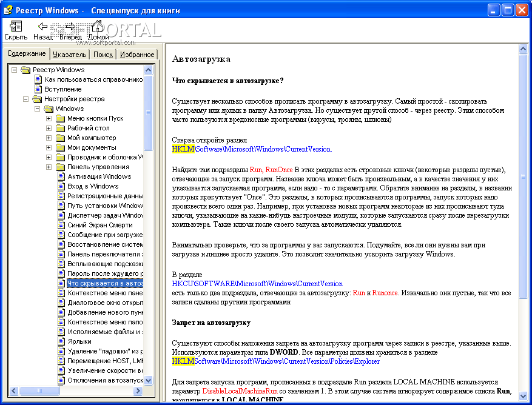Click the HKCU\SOFTWARE registry path text
Screen dimensions: 532x405
point(257,284)
